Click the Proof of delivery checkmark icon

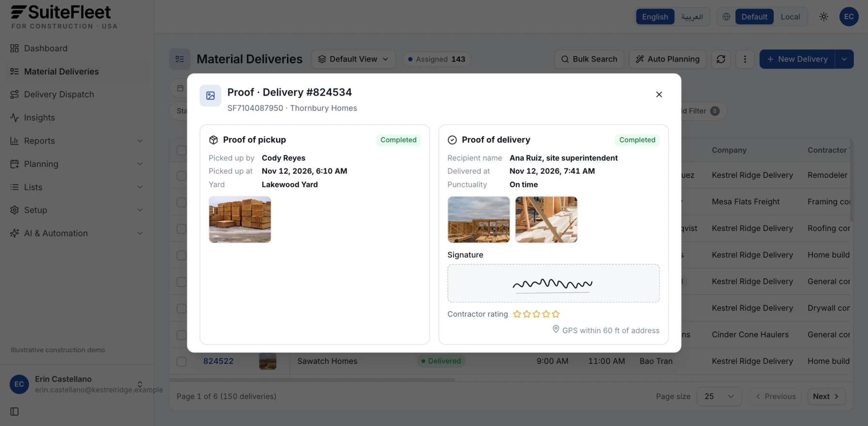click(452, 140)
